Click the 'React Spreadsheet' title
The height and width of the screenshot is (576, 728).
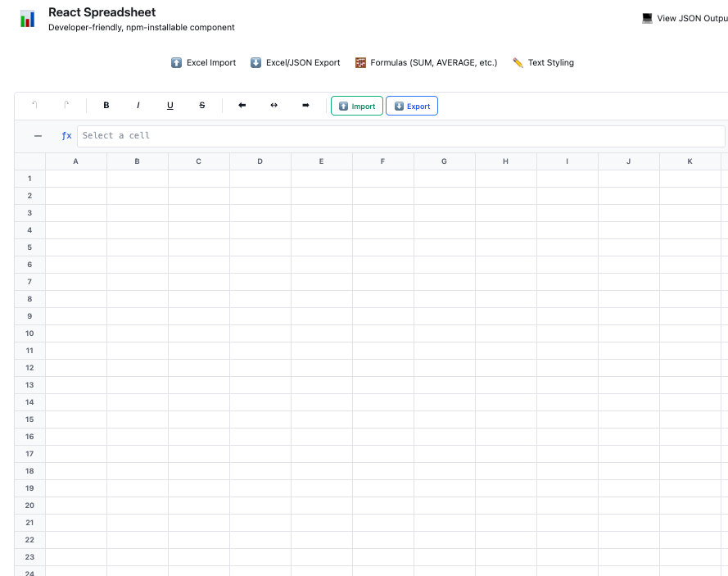(x=102, y=12)
